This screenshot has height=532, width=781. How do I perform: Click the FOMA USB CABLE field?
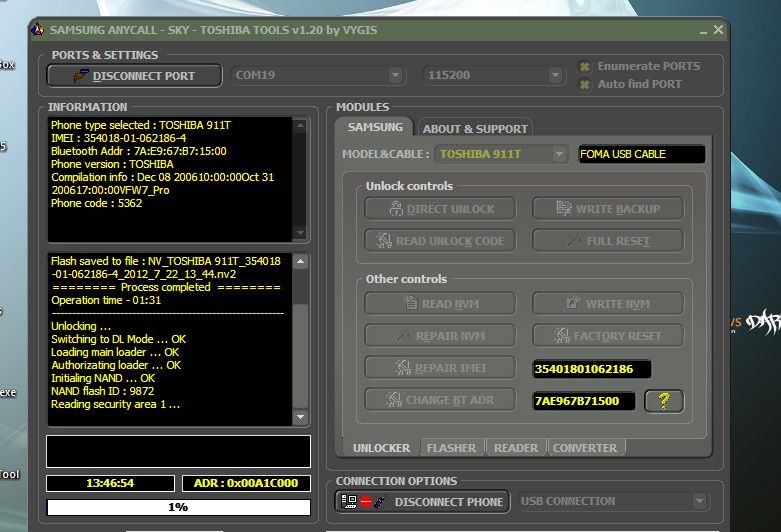pyautogui.click(x=642, y=154)
